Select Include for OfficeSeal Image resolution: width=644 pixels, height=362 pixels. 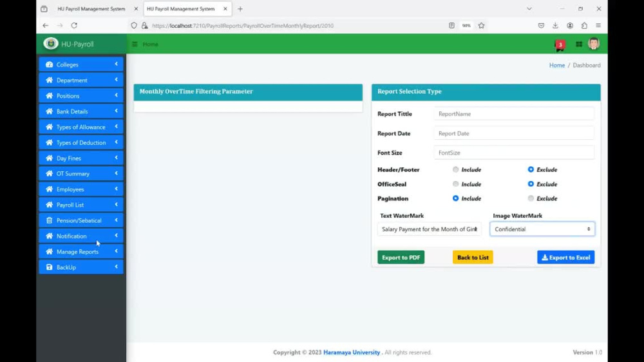point(455,184)
